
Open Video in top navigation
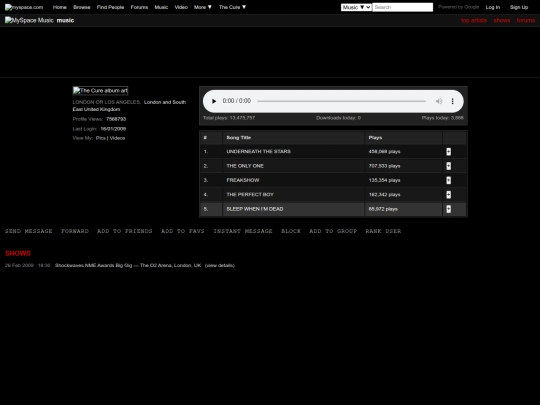[181, 7]
